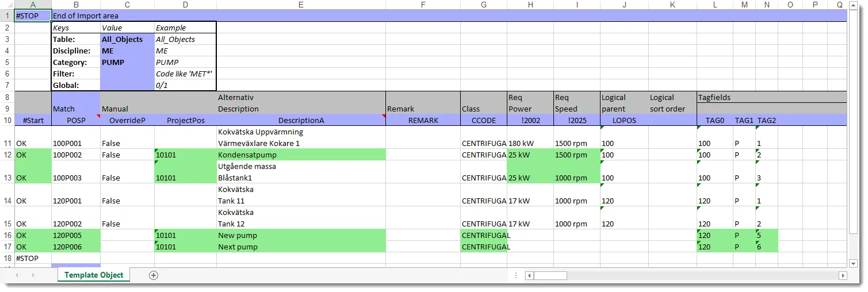Click horizontal scrollbar left arrow
This screenshot has width=868, height=292.
(529, 275)
